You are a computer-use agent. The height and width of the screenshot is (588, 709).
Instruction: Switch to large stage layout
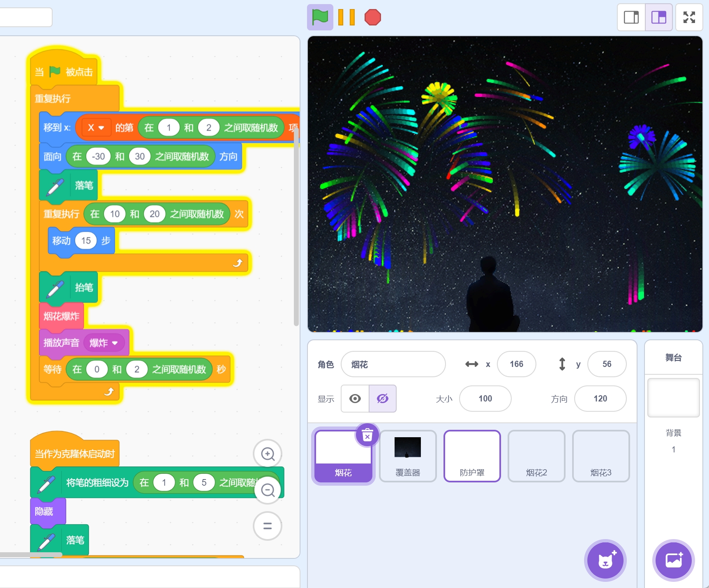[x=658, y=17]
